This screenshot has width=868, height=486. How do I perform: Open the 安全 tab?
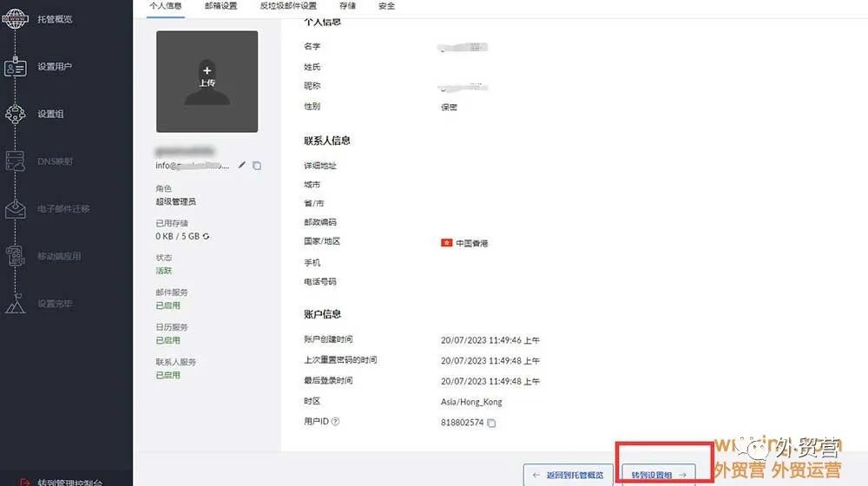[386, 6]
